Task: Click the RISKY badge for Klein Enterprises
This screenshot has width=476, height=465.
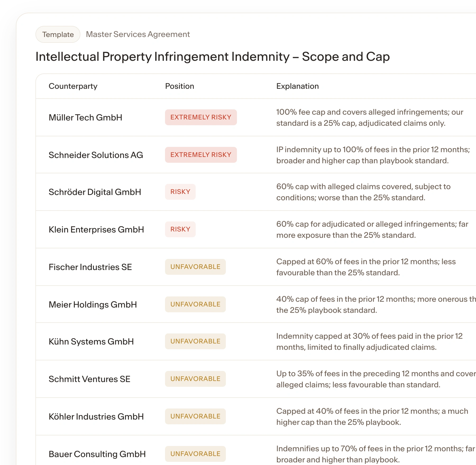Action: pyautogui.click(x=180, y=229)
